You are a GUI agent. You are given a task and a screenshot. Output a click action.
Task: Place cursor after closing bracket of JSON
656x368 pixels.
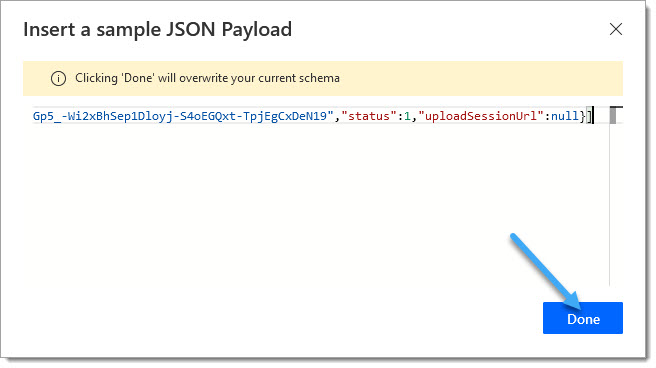(x=593, y=116)
